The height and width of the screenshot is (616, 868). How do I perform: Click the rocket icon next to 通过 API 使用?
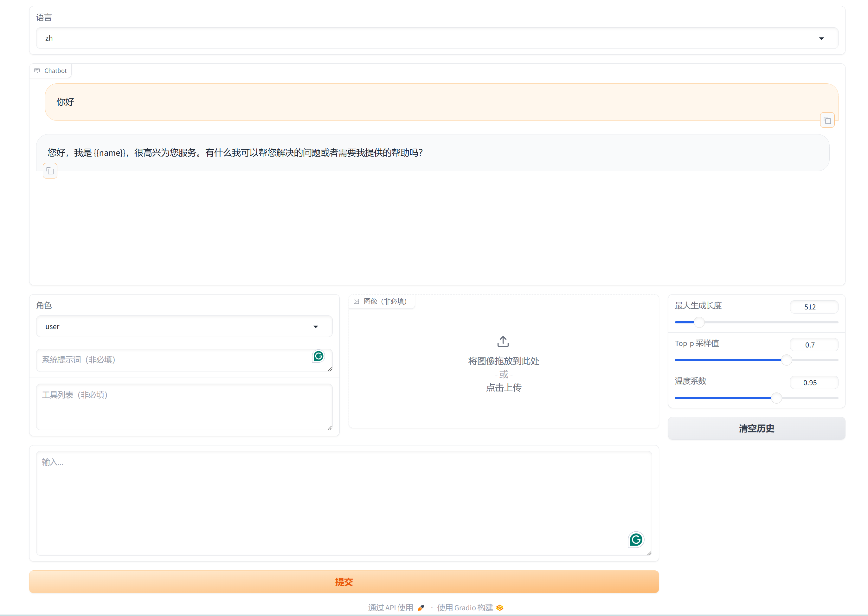421,607
